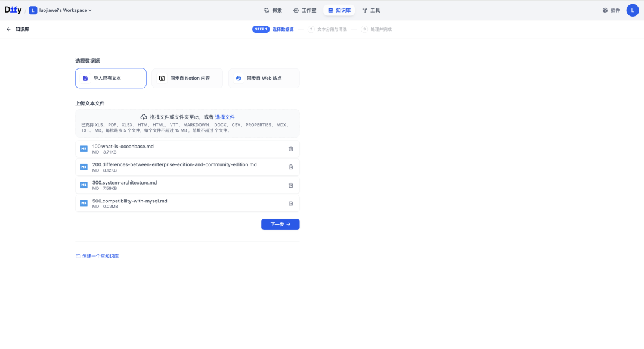This screenshot has height=349, width=644.
Task: Open the user avatar L menu
Action: click(633, 10)
